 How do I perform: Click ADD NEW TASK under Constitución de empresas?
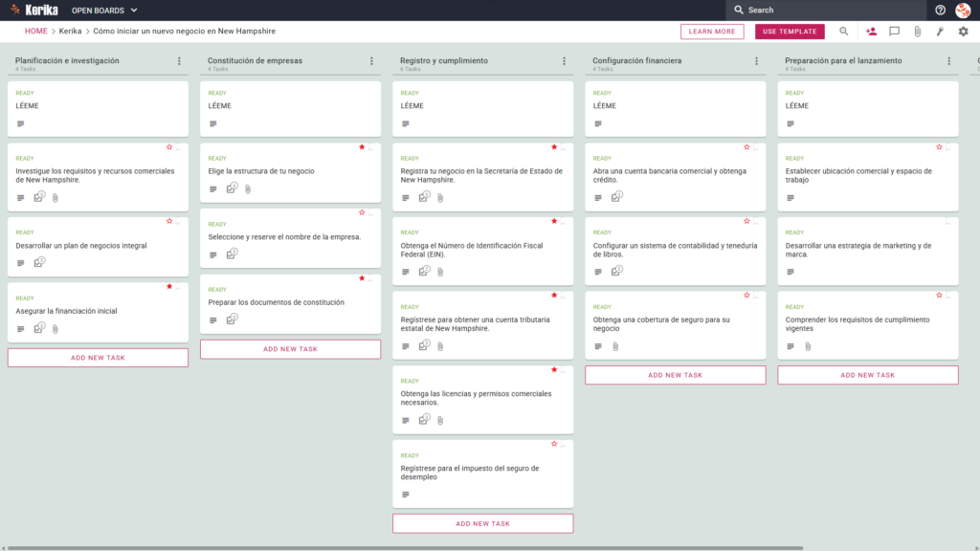click(x=290, y=349)
